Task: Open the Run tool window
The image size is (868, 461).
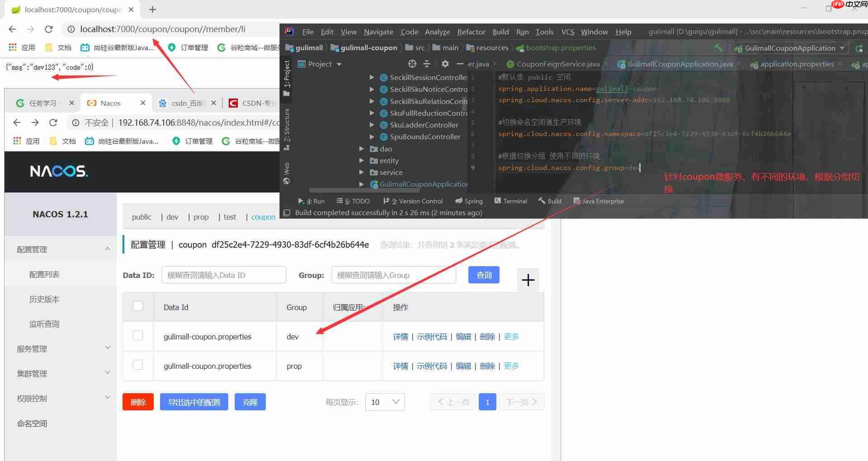Action: click(311, 201)
